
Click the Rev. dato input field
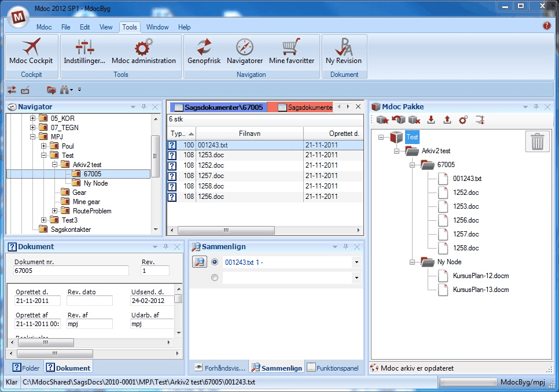pos(90,301)
